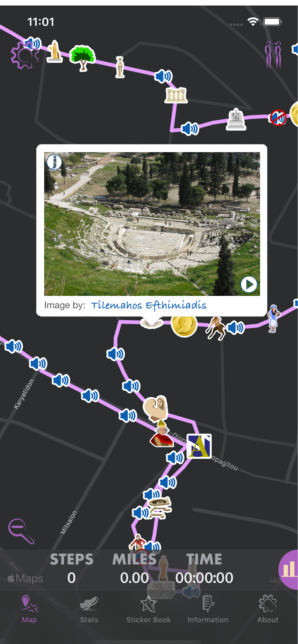
Task: Tap the Greek temple columns marker
Action: 176,95
